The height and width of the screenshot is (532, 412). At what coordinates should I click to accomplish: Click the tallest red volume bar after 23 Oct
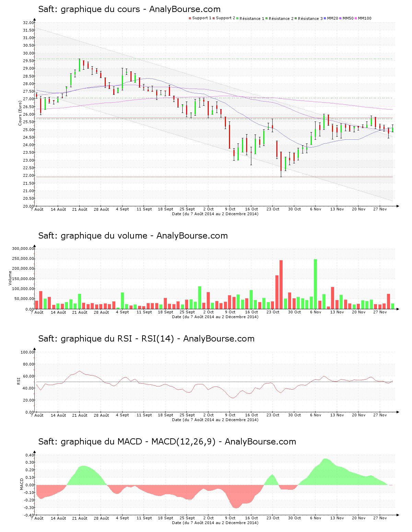pos(281,285)
